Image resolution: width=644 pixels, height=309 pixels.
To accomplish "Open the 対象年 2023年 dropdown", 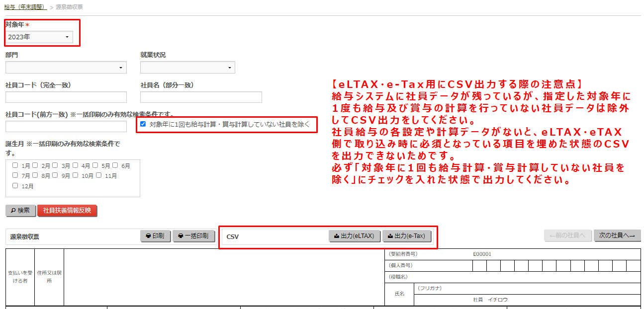I will pos(39,37).
